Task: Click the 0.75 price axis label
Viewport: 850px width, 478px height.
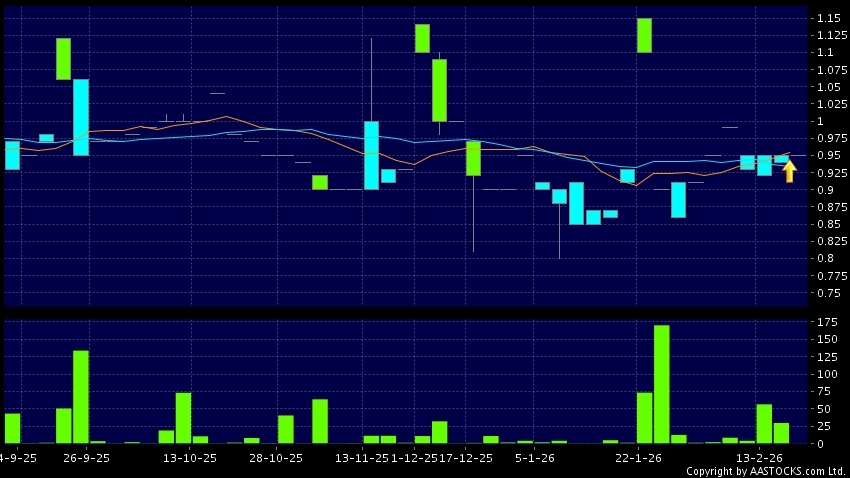Action: coord(827,293)
